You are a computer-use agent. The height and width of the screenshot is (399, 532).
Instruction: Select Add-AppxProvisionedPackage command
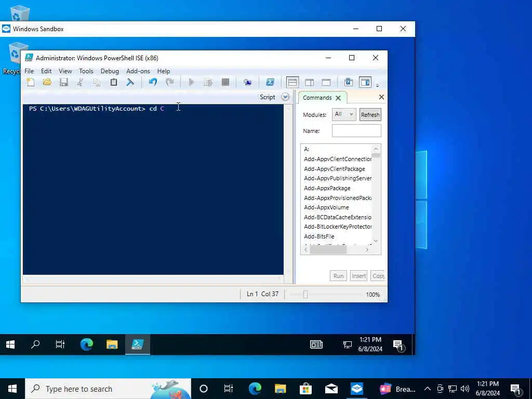click(338, 198)
